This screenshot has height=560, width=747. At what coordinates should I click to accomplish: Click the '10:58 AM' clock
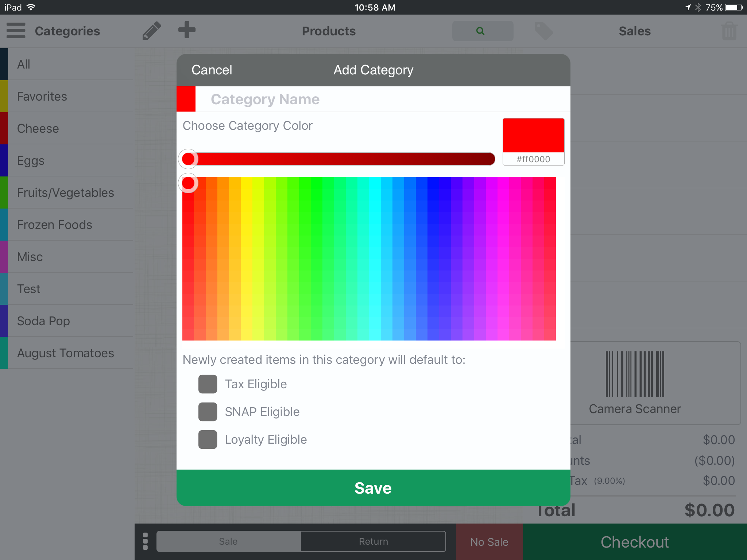point(375,7)
